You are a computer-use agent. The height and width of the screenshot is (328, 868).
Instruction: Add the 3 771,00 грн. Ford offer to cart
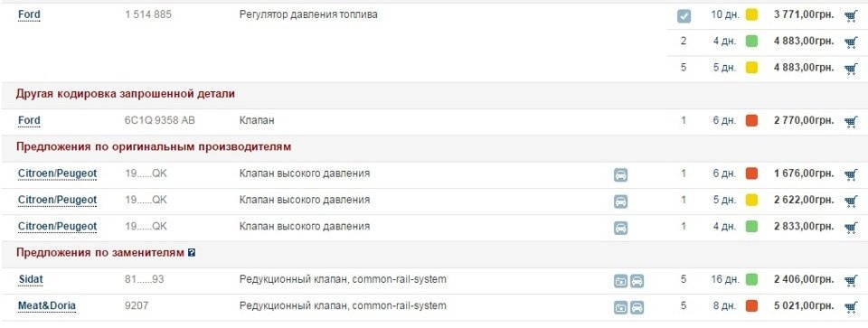851,15
